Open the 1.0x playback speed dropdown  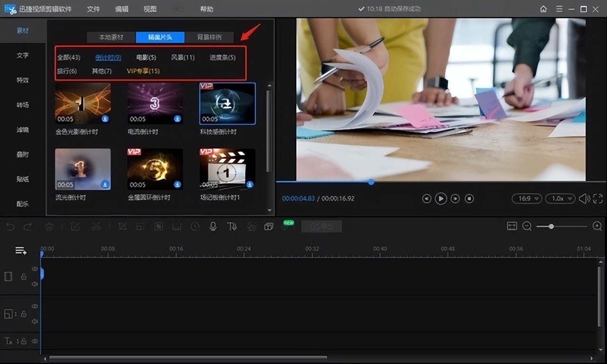560,199
